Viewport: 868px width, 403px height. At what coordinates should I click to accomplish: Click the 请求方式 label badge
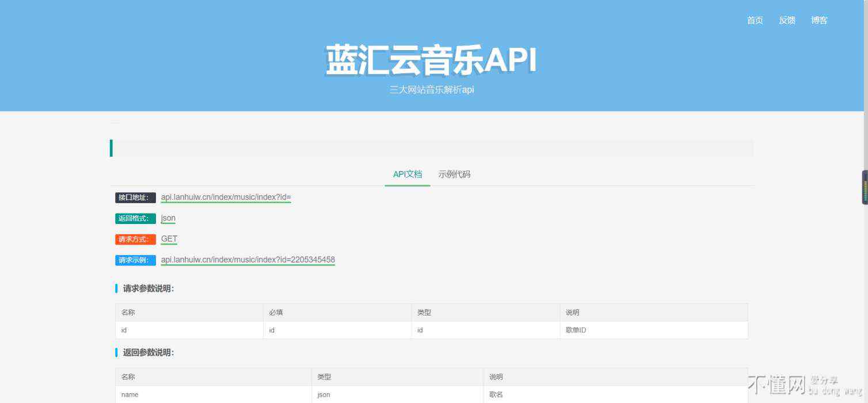coord(135,239)
